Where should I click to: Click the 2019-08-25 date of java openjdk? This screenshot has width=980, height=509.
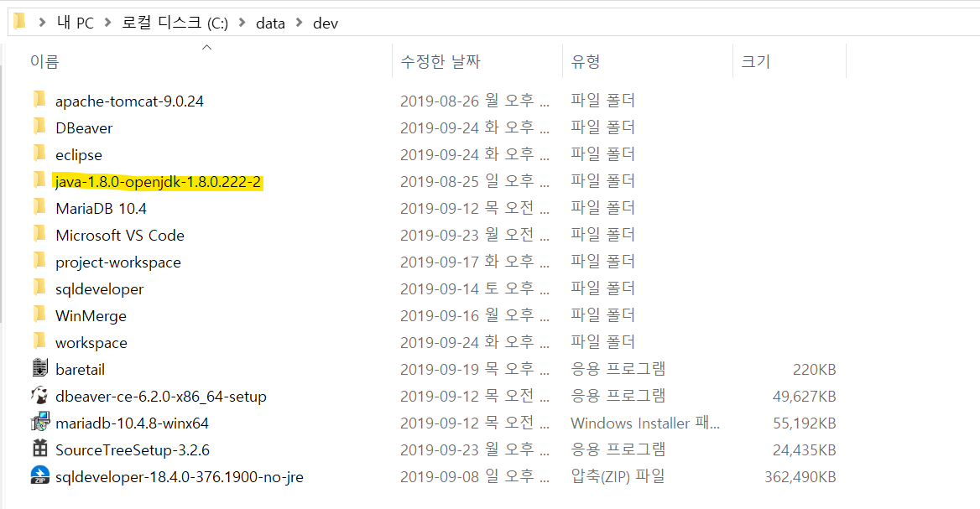[475, 181]
